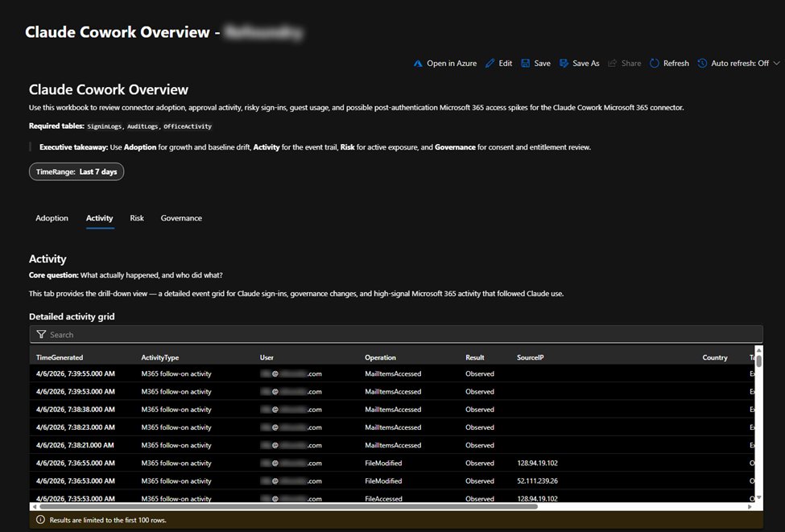Click M365 follow-on activity in 7:38:23 row
Image resolution: width=785 pixels, height=532 pixels.
176,427
